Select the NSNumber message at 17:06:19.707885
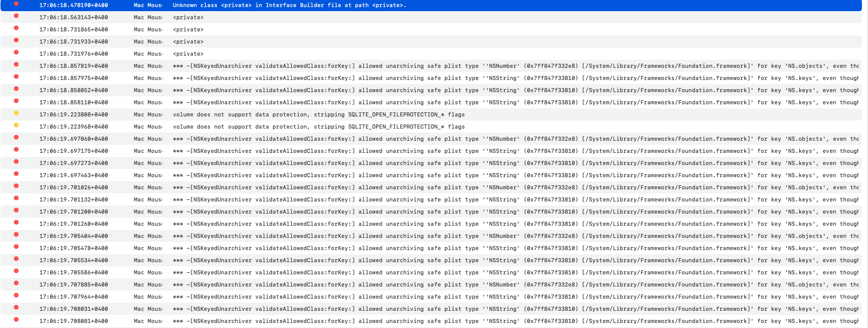The image size is (868, 328). [516, 284]
